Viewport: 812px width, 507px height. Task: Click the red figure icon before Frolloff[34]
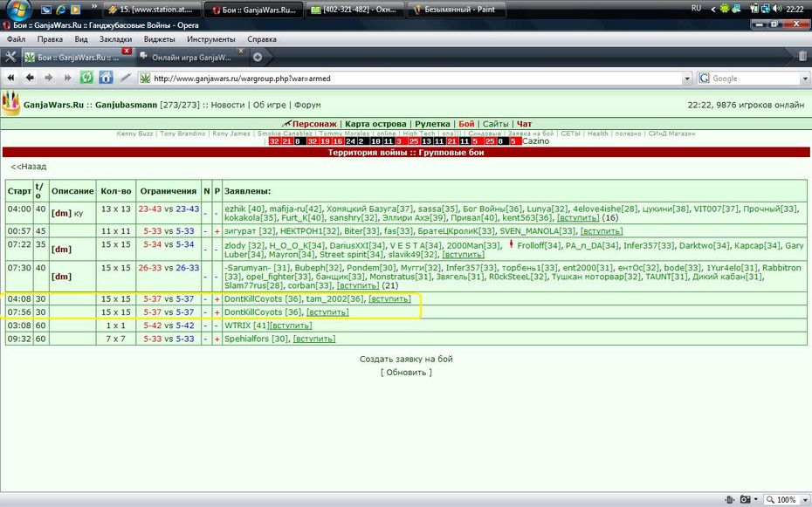pos(511,243)
